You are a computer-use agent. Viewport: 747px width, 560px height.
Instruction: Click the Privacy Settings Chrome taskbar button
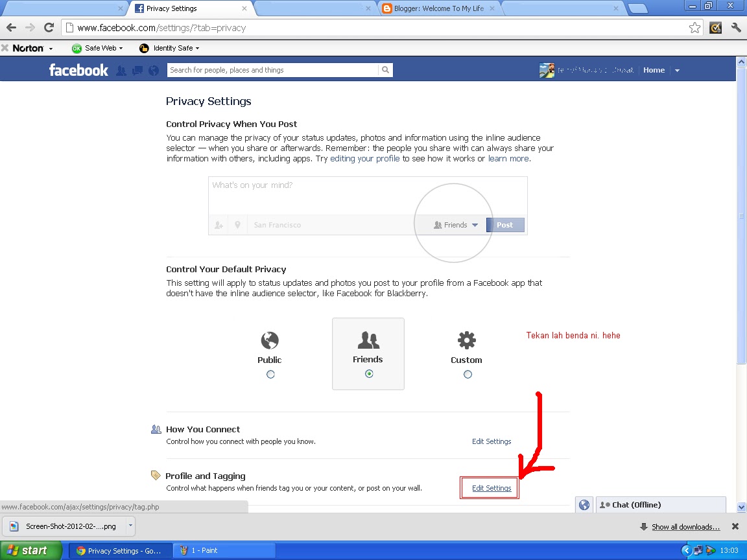[x=120, y=550]
